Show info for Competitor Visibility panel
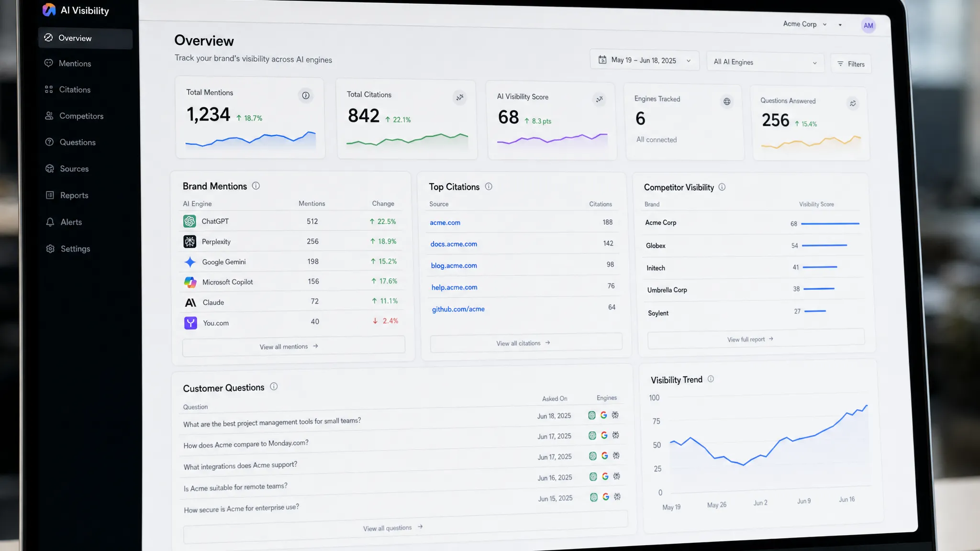This screenshot has height=551, width=980. coord(722,187)
